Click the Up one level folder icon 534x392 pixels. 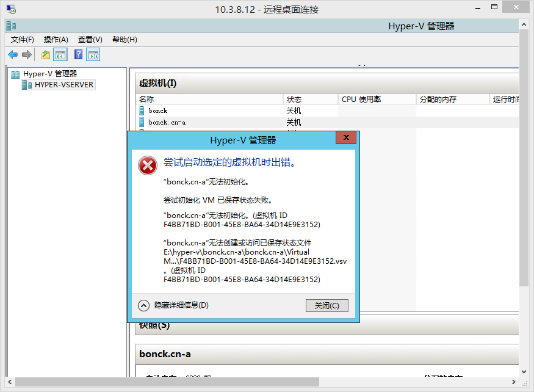(46, 54)
